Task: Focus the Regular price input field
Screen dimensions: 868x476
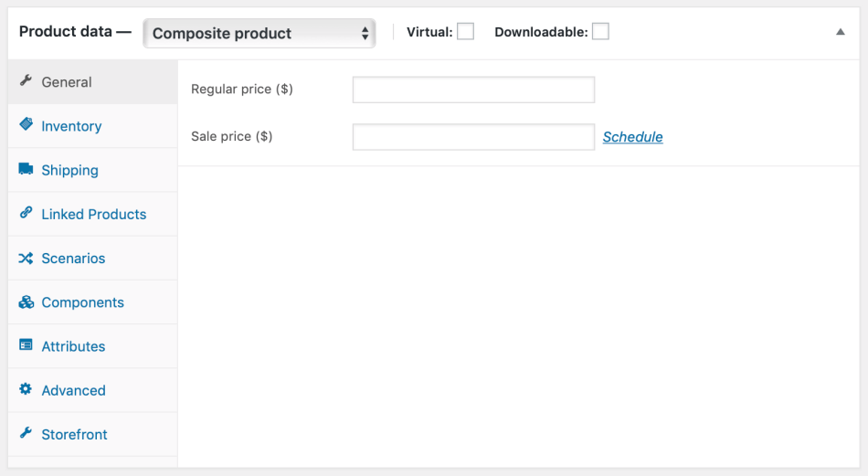Action: 473,90
